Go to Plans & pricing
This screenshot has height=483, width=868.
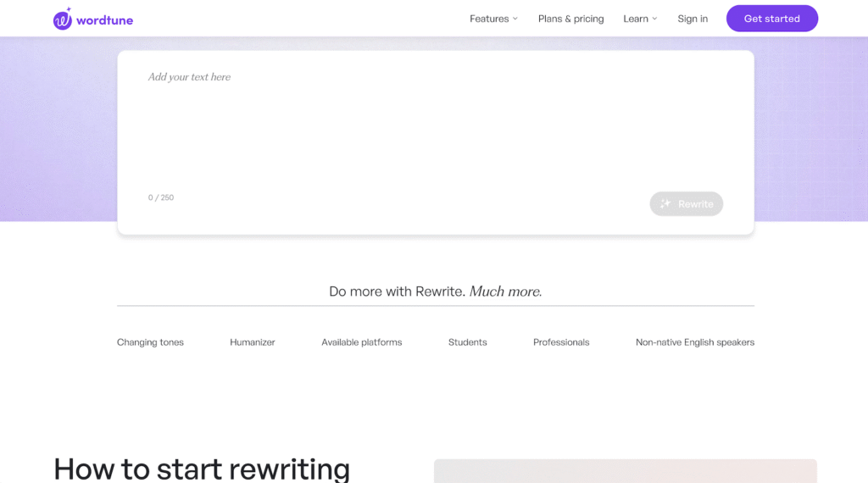pos(570,19)
